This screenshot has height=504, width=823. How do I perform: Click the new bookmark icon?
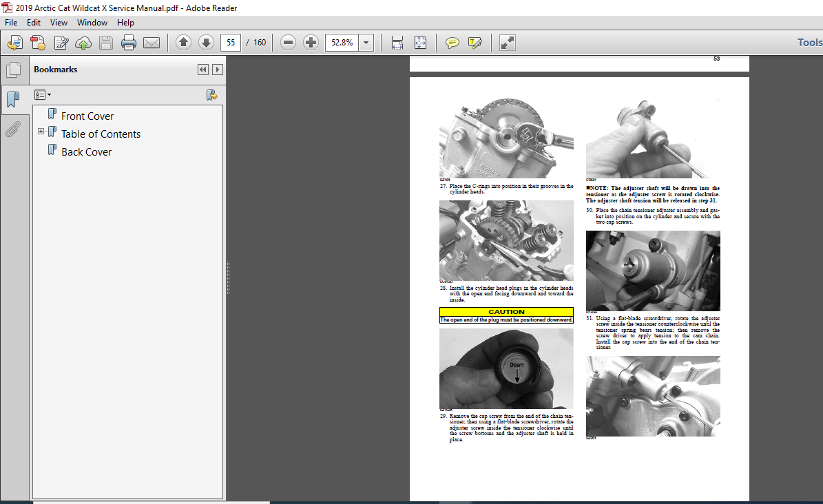(211, 95)
